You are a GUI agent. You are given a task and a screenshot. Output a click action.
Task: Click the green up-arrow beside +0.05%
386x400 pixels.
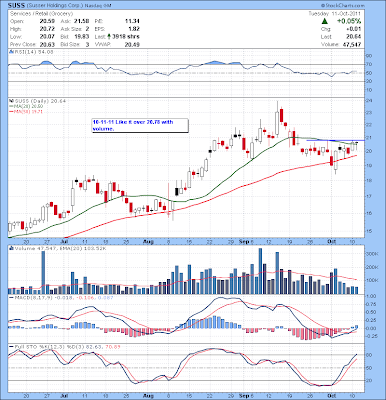[325, 21]
